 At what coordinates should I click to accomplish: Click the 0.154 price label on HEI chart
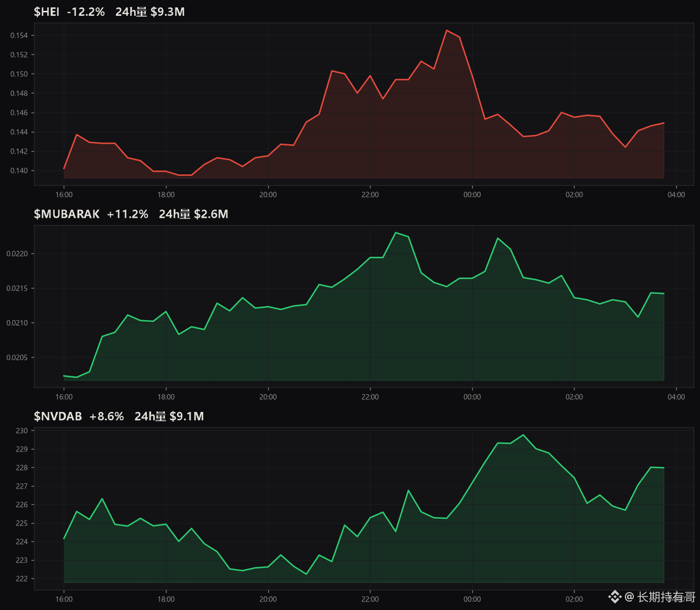pyautogui.click(x=19, y=36)
